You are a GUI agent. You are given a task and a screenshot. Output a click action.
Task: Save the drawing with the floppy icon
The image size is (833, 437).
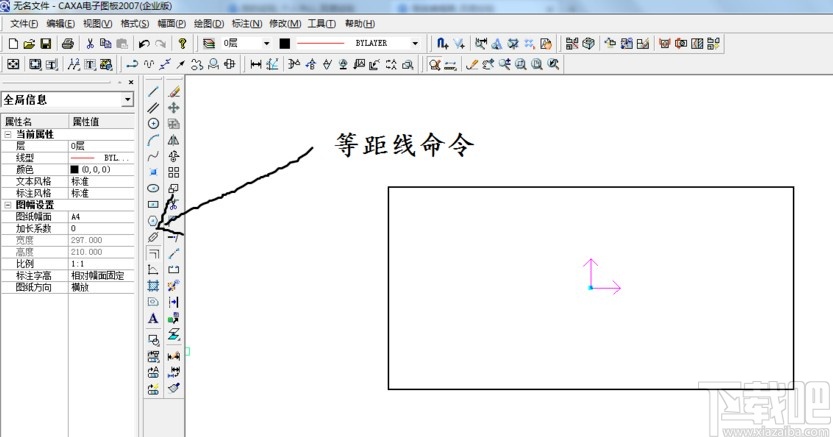tap(46, 44)
